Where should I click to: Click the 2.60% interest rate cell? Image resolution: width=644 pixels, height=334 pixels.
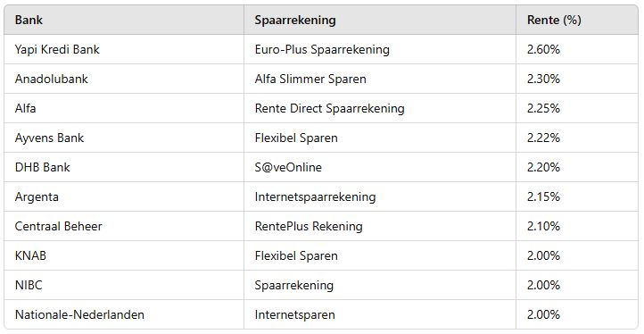point(577,49)
